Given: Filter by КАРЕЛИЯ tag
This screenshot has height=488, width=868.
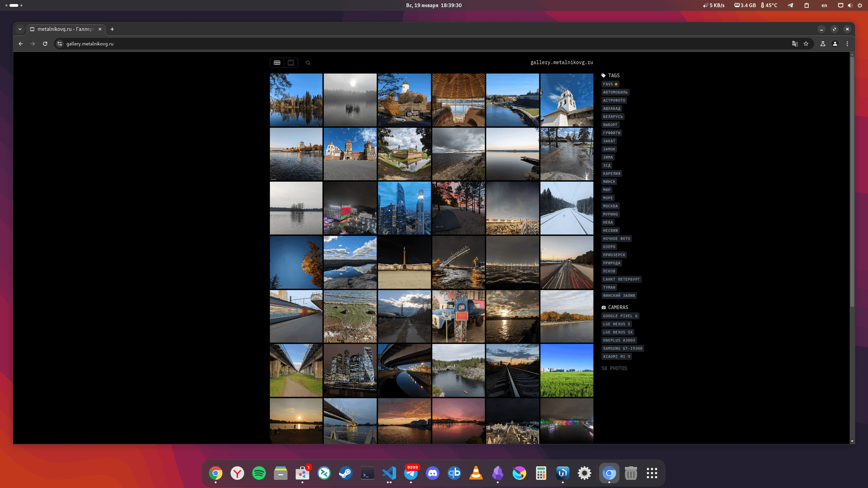Looking at the screenshot, I should coord(612,174).
